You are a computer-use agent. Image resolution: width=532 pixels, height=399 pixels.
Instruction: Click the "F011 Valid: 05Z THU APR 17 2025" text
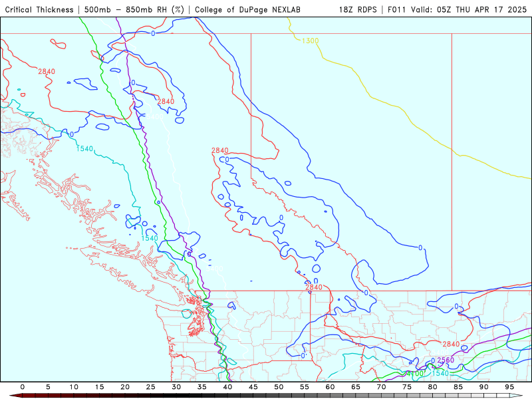tap(457, 10)
